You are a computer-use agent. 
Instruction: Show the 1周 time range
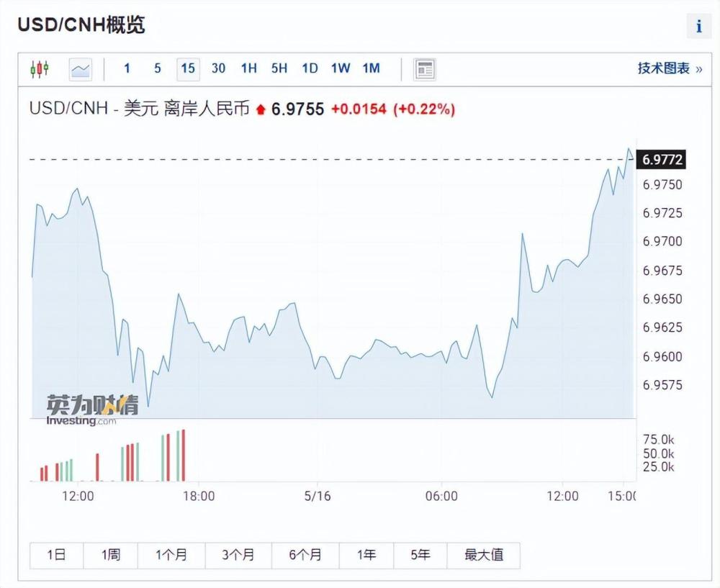[111, 555]
